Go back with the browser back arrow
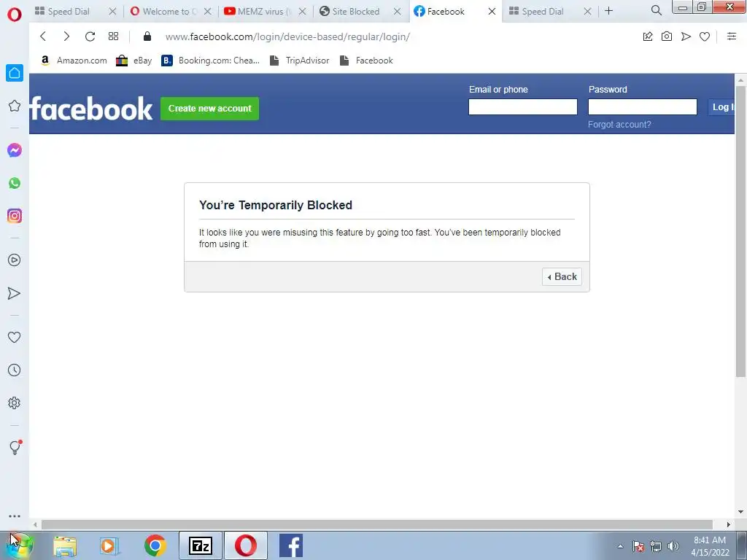The image size is (747, 560). coord(43,36)
